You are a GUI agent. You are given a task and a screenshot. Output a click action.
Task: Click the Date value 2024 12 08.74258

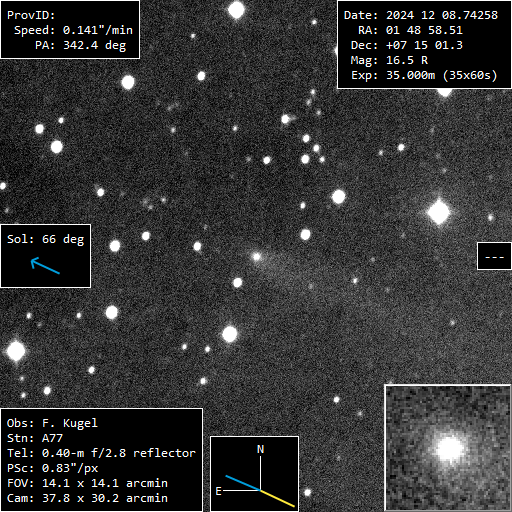click(x=442, y=15)
